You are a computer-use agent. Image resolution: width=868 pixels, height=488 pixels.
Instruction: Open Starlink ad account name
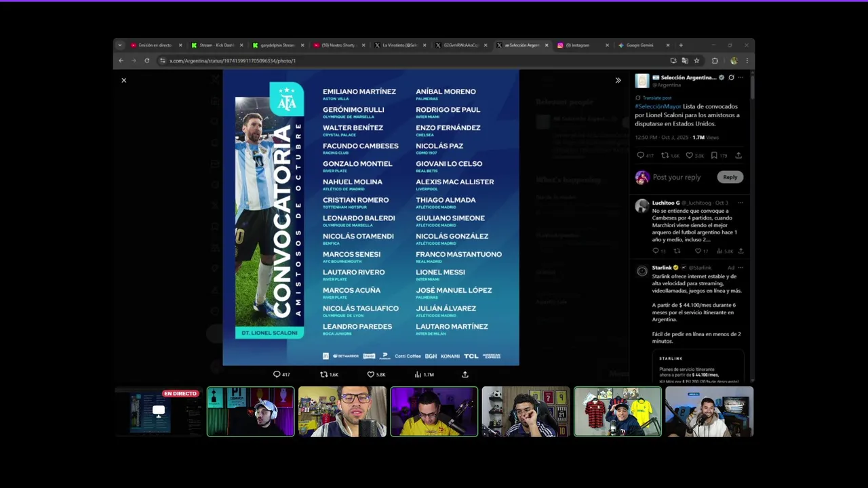pyautogui.click(x=662, y=268)
